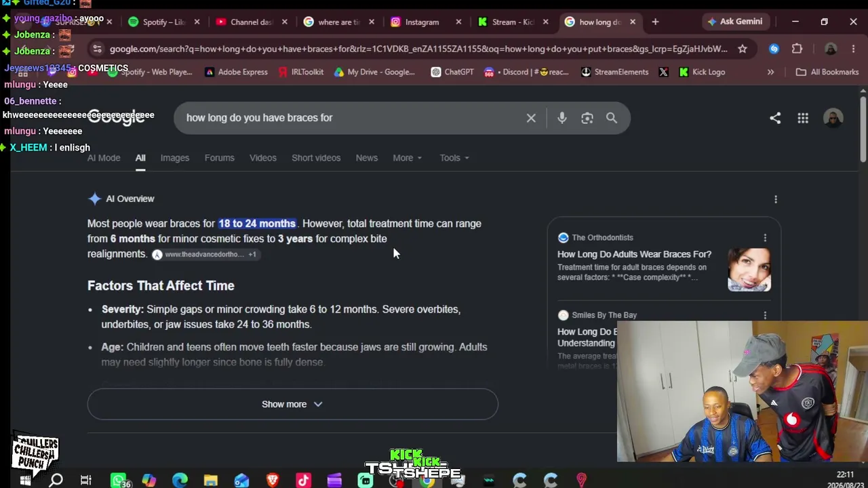Open the Chrome extensions puzzle icon
The height and width of the screenshot is (488, 868).
click(797, 49)
